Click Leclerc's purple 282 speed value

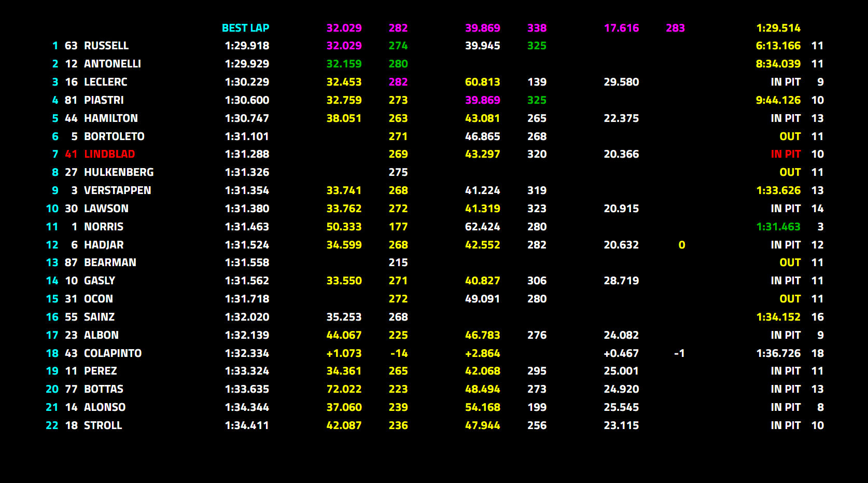pos(398,82)
